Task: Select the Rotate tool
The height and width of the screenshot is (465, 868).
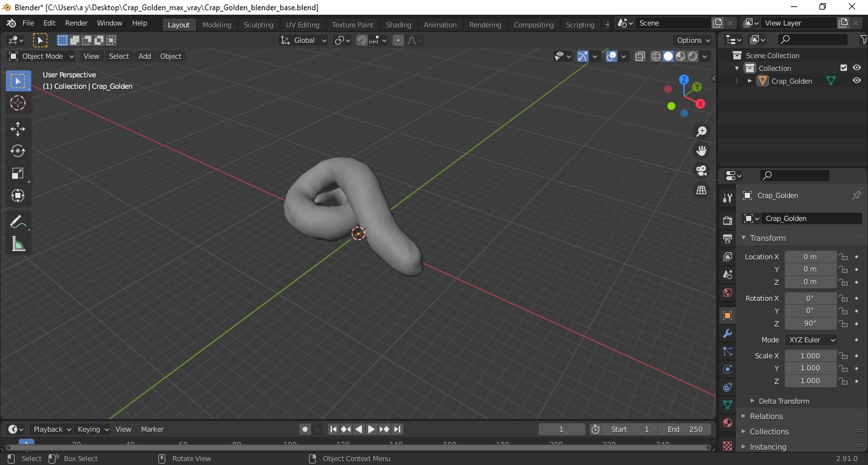Action: tap(18, 151)
